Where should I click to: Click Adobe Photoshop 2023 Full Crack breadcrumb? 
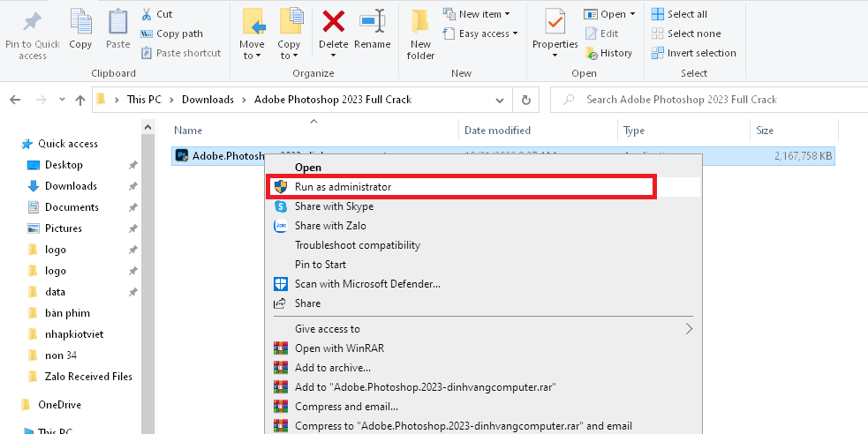(333, 100)
